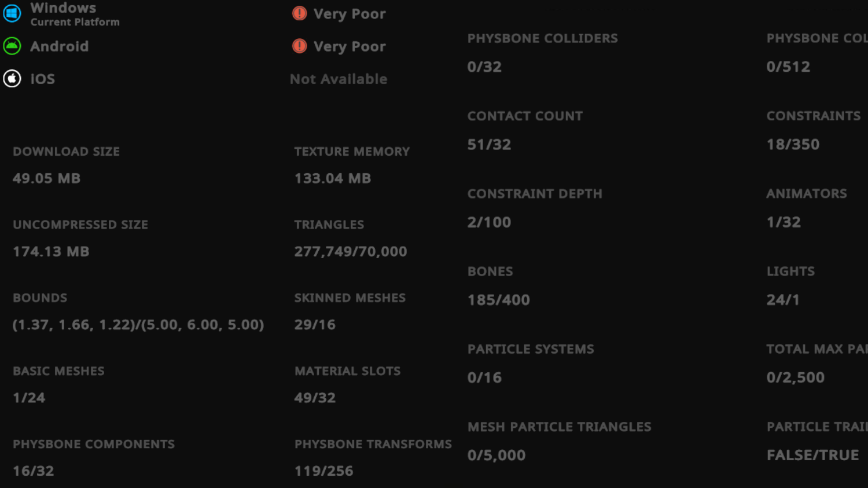The height and width of the screenshot is (488, 868).
Task: Select the Android platform label
Action: pos(59,46)
